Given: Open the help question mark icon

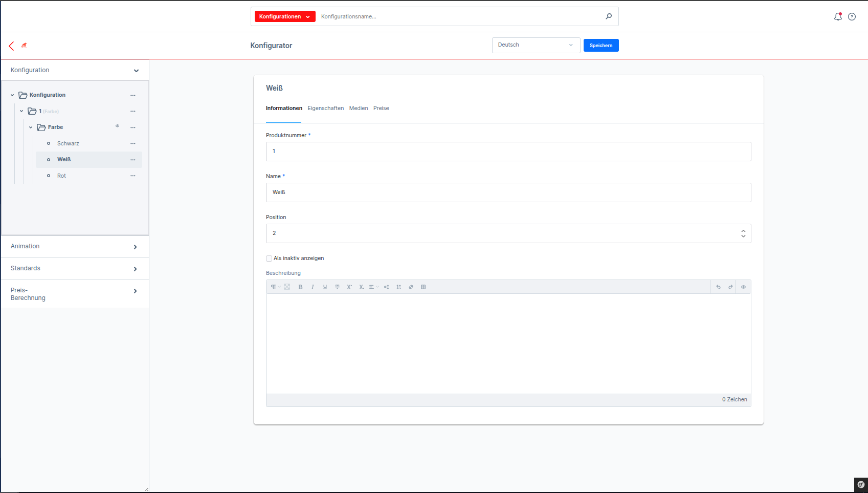Looking at the screenshot, I should tap(852, 16).
